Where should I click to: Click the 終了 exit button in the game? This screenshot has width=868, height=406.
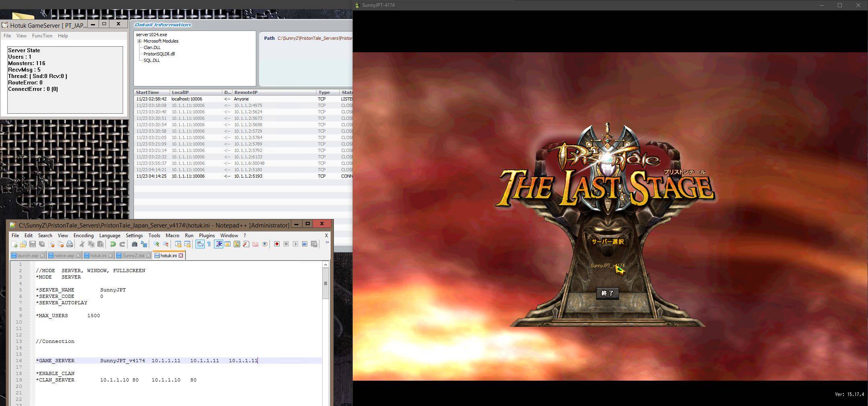607,293
